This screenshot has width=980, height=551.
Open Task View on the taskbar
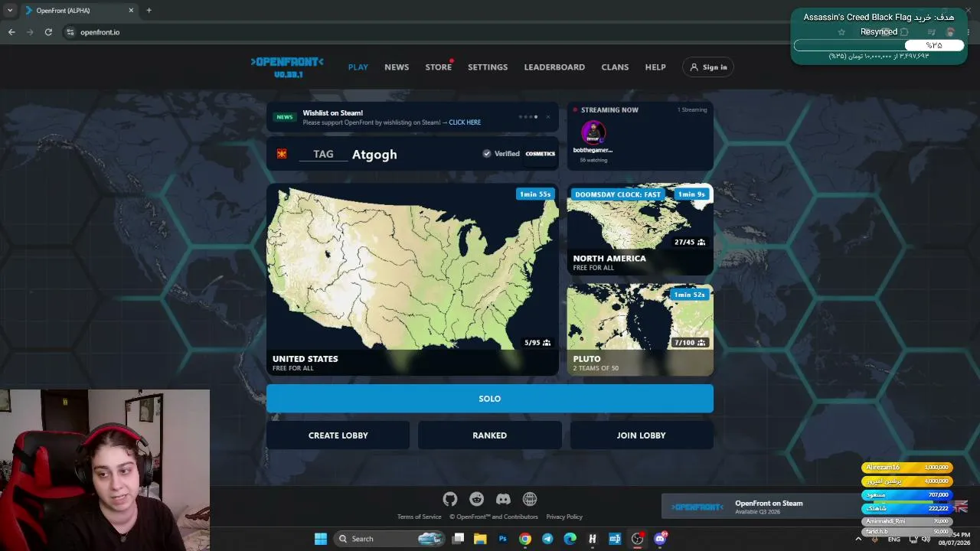point(458,539)
